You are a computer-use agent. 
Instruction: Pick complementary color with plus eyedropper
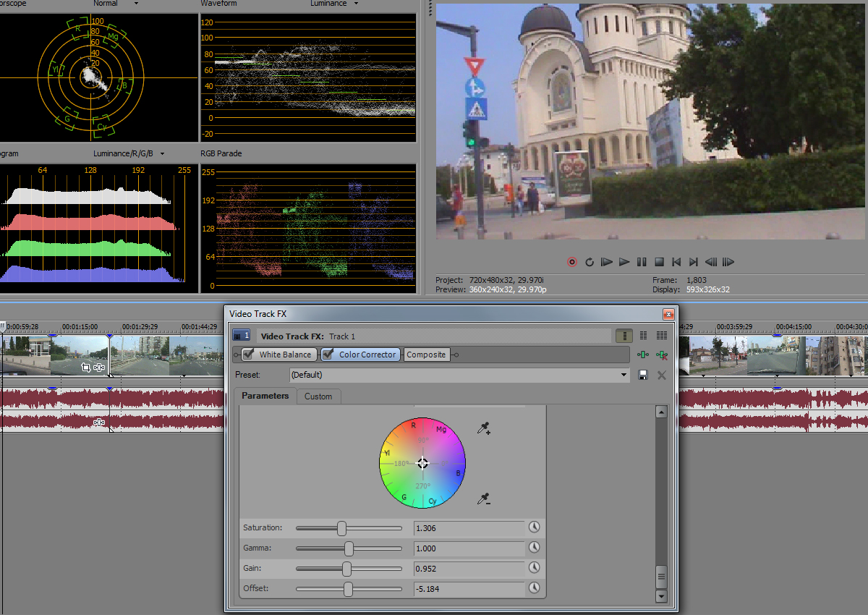(484, 429)
